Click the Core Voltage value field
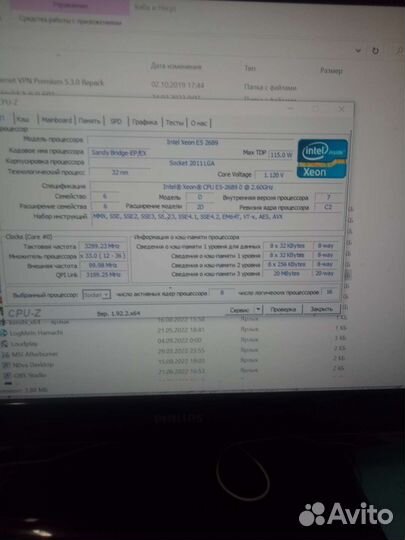 [274, 175]
